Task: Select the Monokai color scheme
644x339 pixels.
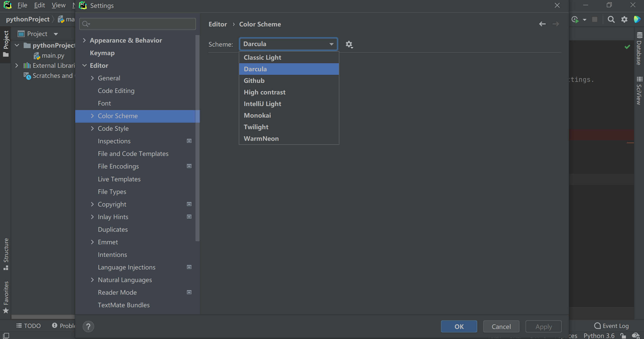Action: pos(257,115)
